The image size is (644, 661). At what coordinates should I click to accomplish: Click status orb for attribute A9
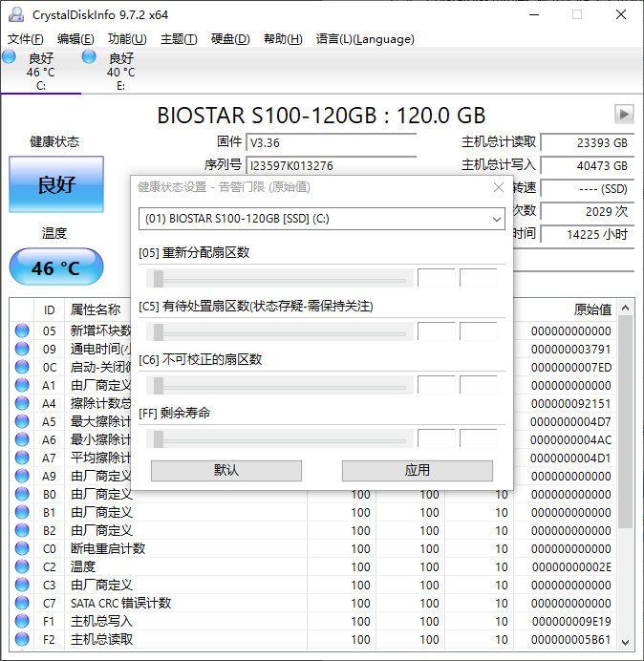[22, 476]
